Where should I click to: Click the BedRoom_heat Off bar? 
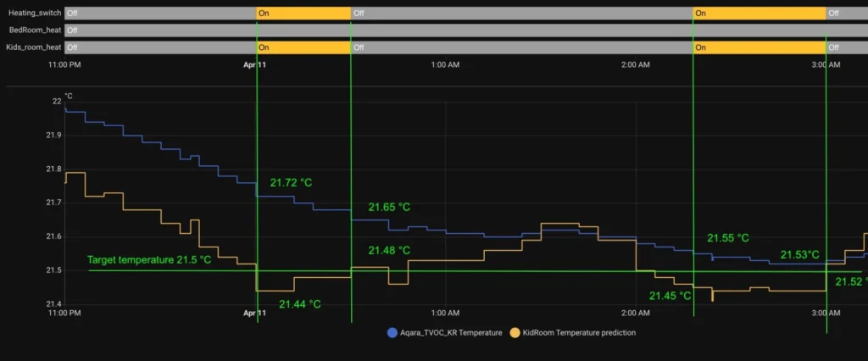465,31
